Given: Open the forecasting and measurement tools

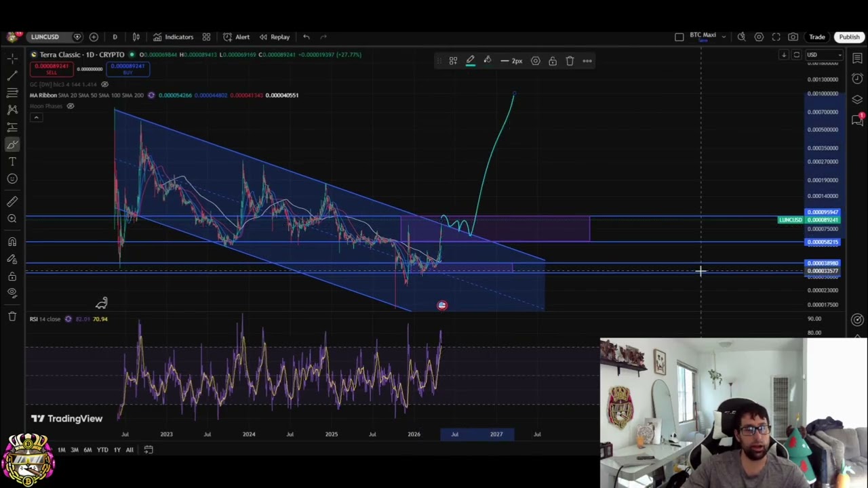Looking at the screenshot, I should click(x=12, y=127).
